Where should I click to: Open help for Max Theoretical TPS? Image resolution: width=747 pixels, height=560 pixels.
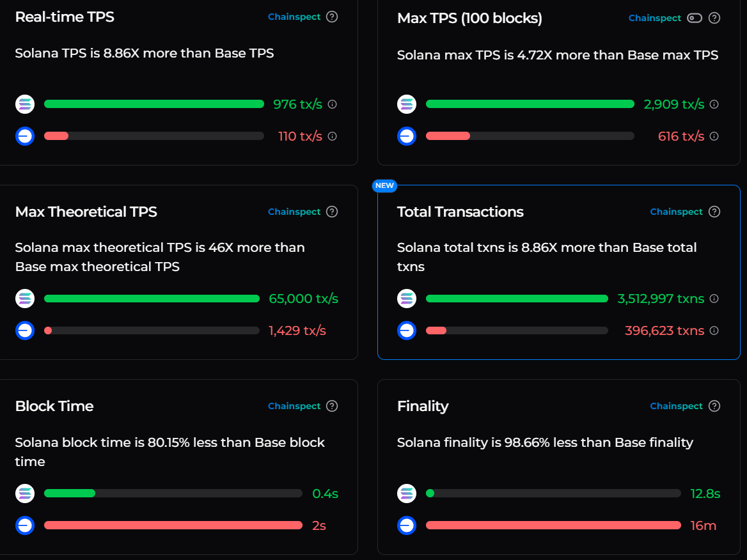coord(332,212)
